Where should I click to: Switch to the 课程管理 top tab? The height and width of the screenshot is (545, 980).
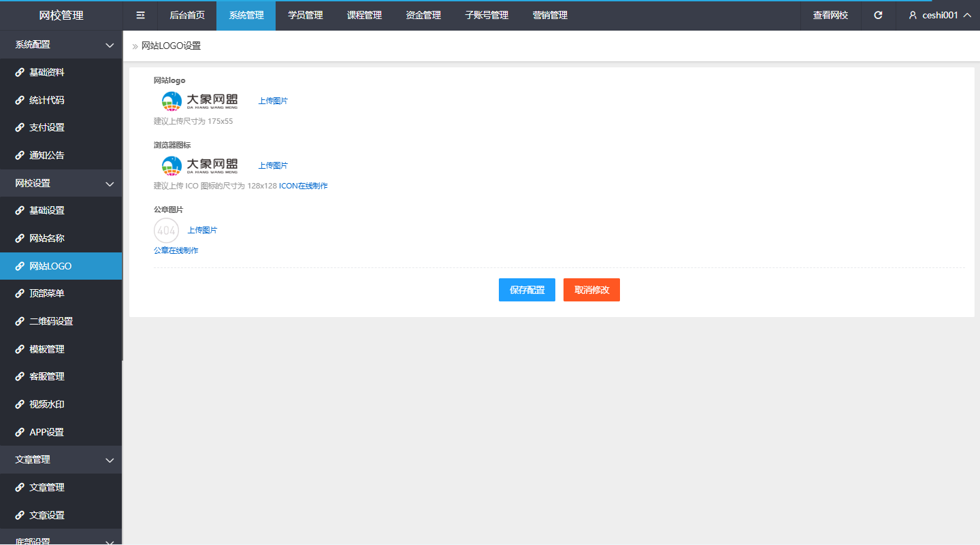click(364, 15)
